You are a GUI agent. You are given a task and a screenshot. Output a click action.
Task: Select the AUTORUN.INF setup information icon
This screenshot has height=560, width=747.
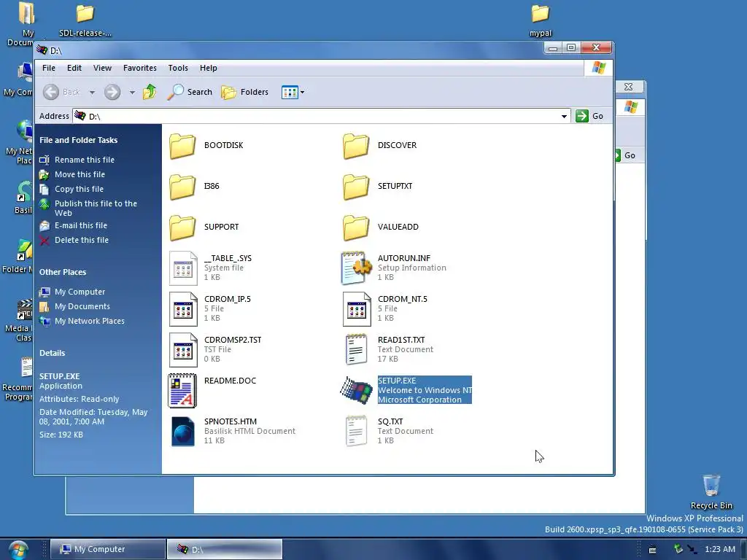(356, 268)
